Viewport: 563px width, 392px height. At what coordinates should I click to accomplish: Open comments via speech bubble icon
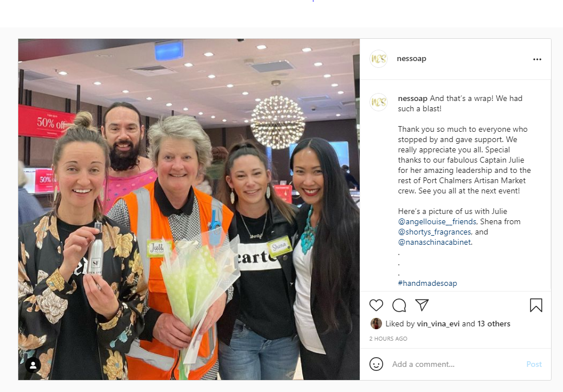[x=399, y=305]
